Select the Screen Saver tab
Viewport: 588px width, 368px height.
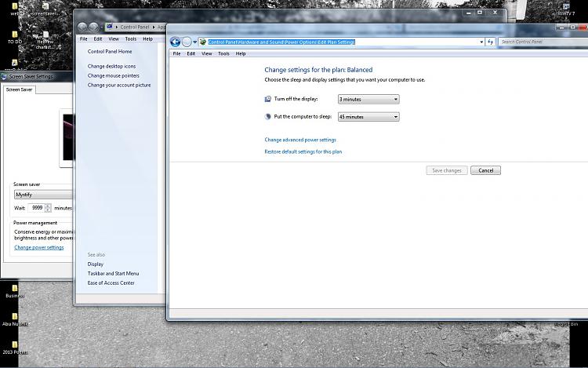pos(19,89)
